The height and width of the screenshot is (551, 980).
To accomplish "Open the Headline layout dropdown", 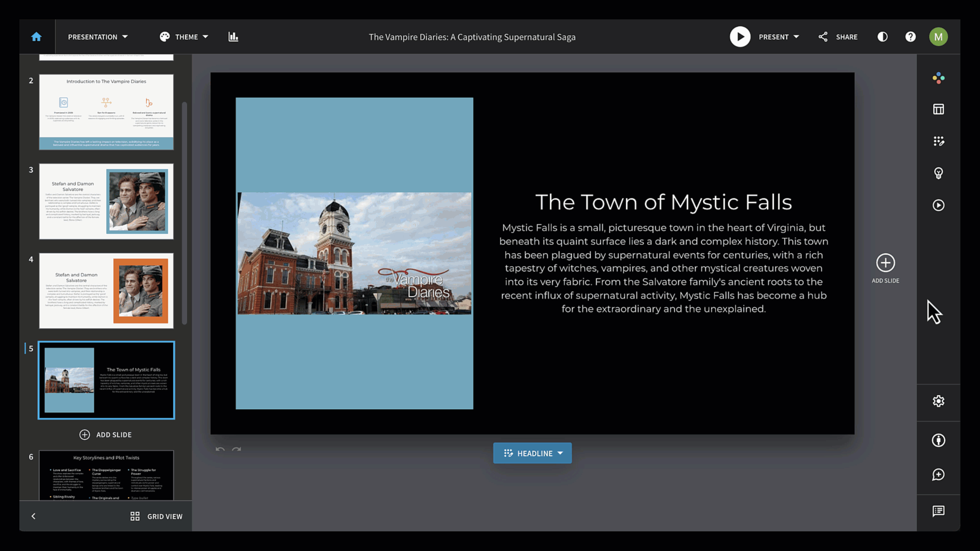I will pos(532,453).
